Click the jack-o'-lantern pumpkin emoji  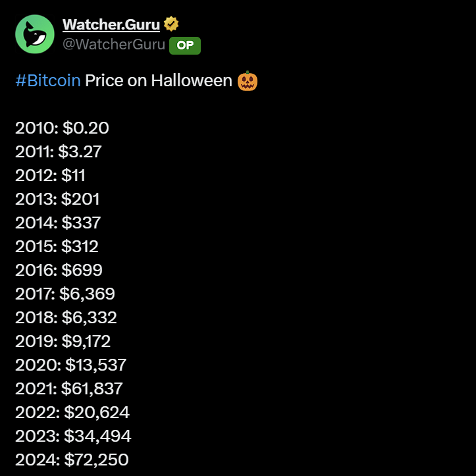point(248,82)
